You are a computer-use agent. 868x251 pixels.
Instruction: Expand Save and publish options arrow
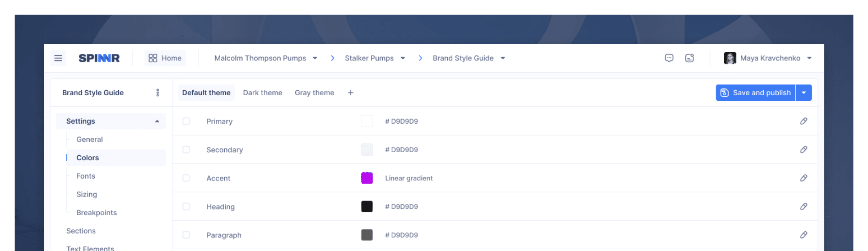(804, 93)
